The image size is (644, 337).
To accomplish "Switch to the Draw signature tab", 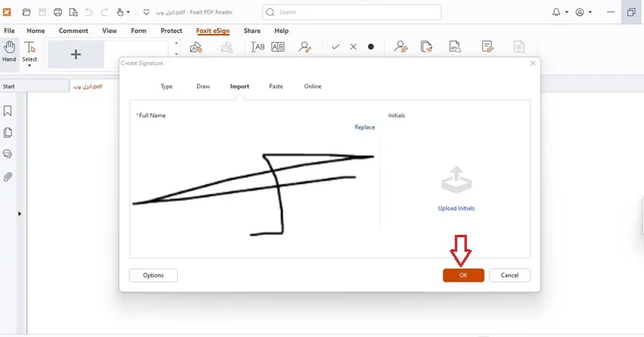I will tap(204, 86).
